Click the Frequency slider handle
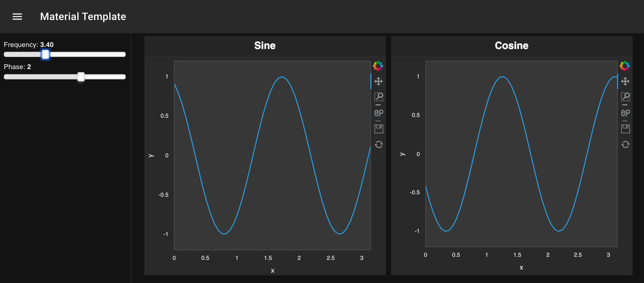Image resolution: width=644 pixels, height=283 pixels. (x=46, y=55)
